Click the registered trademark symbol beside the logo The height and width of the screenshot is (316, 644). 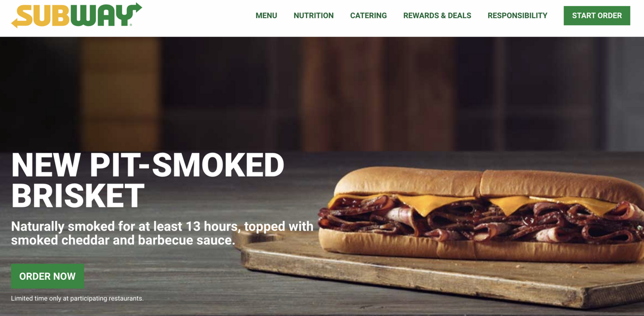click(132, 24)
